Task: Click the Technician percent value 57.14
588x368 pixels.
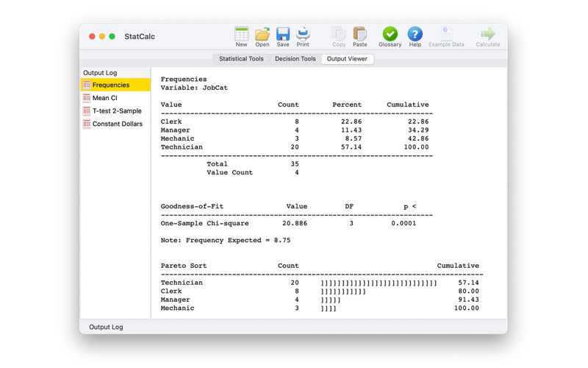Action: [x=351, y=147]
